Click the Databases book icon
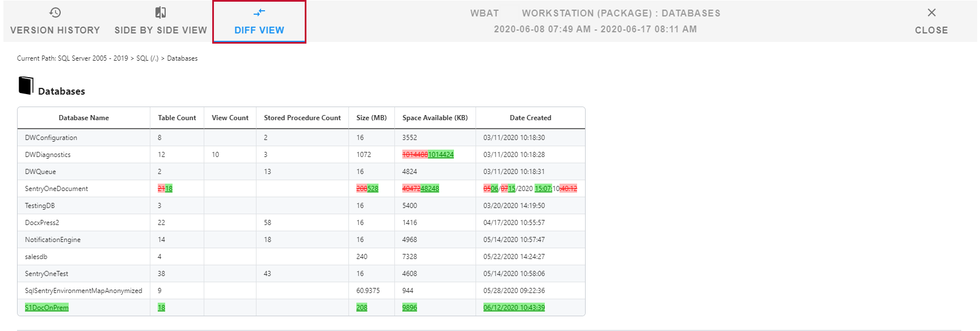This screenshot has height=331, width=980. [26, 86]
